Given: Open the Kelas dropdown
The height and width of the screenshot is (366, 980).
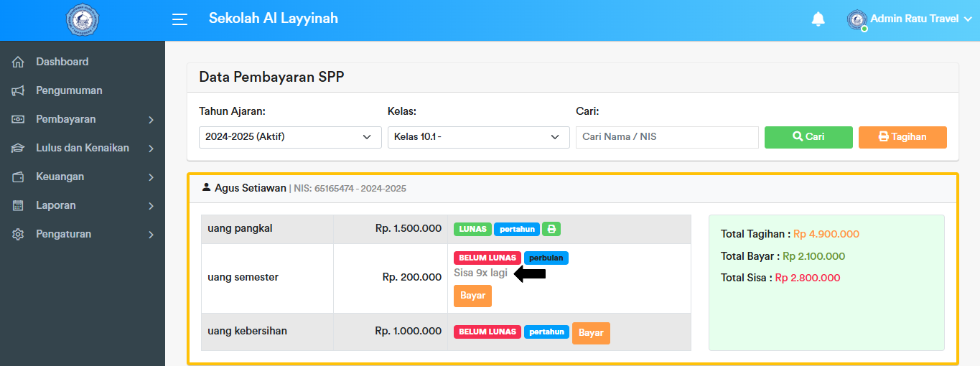Looking at the screenshot, I should point(478,137).
